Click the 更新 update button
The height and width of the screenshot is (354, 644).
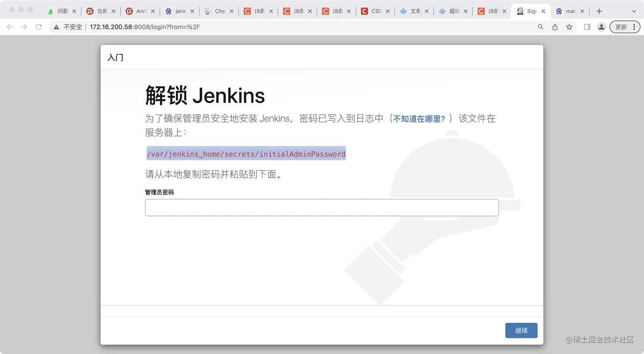pyautogui.click(x=625, y=27)
